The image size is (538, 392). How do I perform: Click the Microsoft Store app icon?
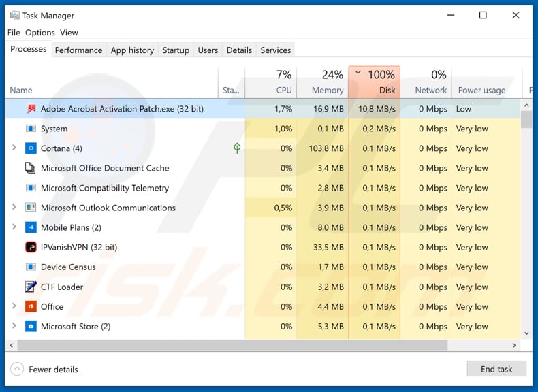click(x=31, y=326)
